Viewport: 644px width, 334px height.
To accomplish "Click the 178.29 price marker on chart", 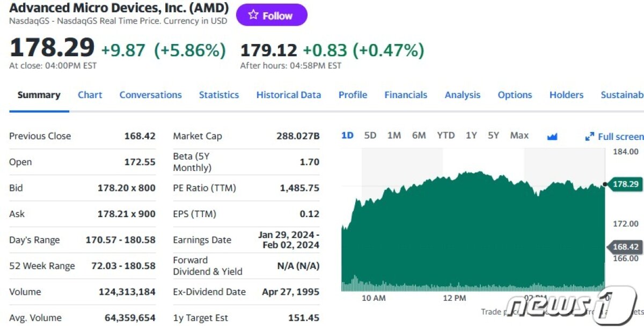I will pyautogui.click(x=626, y=184).
